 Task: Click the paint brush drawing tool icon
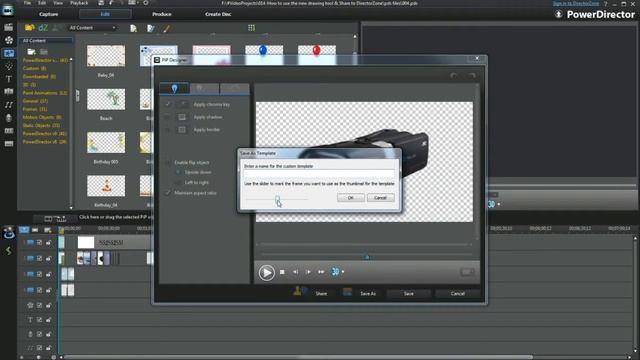click(167, 28)
